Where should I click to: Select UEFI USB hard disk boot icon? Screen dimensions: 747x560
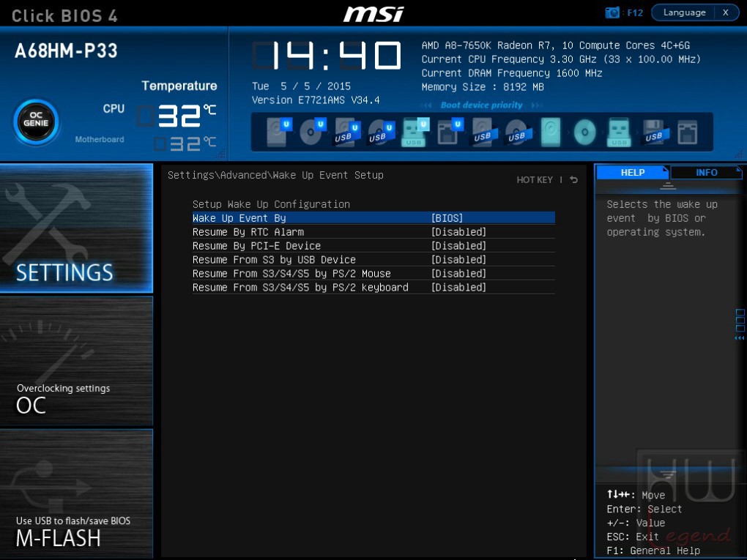tap(347, 132)
